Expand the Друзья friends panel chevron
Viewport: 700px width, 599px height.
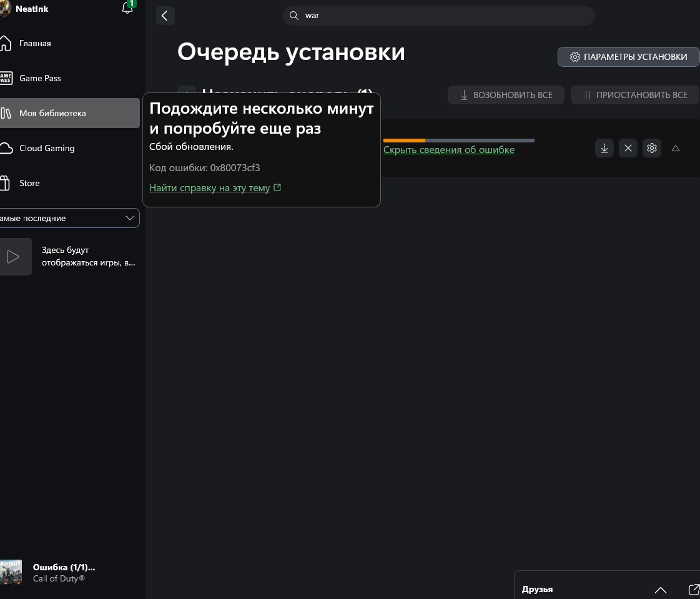click(x=660, y=590)
